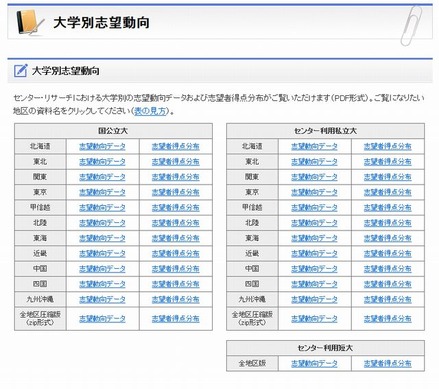Open 国公大 北陸 志望動向データ link
439x389 pixels.
click(x=102, y=223)
